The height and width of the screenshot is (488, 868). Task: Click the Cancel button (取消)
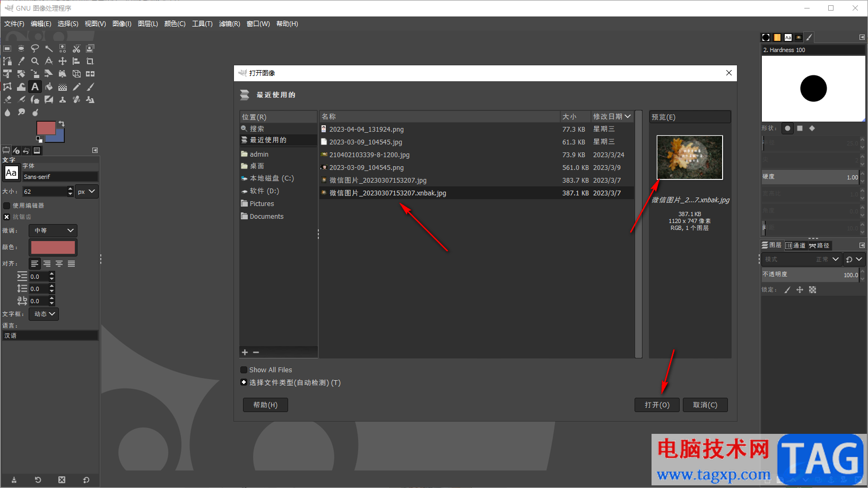tap(705, 405)
